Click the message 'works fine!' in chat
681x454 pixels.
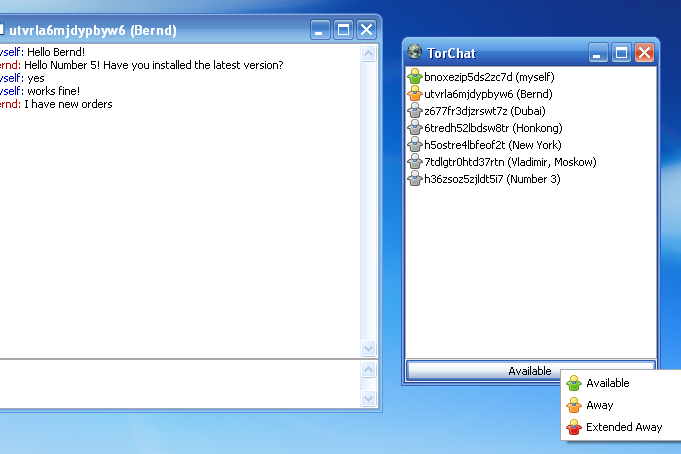(x=53, y=91)
